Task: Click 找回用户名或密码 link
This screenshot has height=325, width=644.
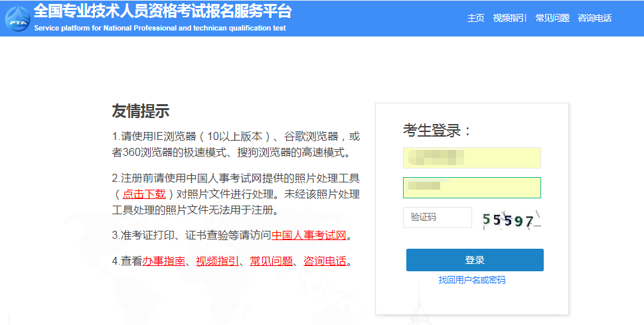Action: point(472,280)
